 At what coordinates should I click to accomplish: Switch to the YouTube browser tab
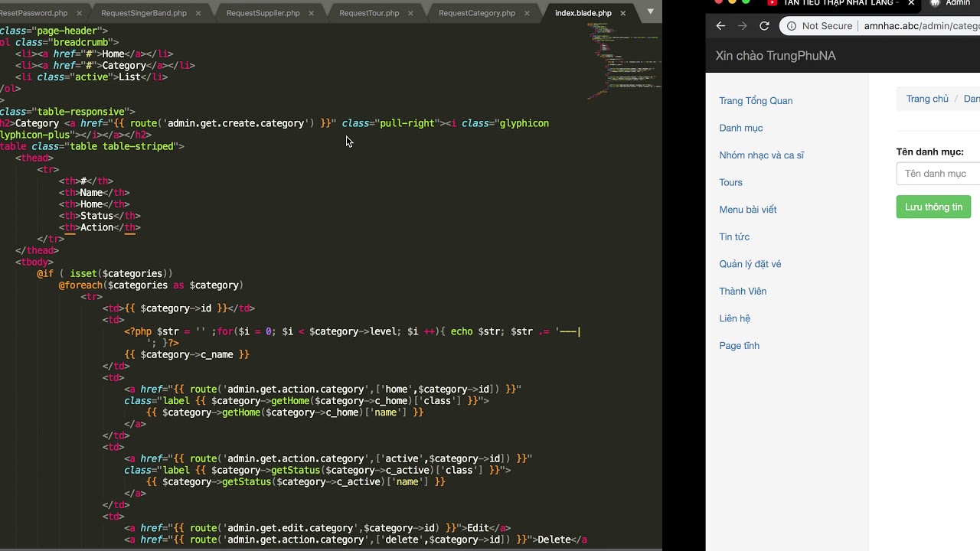[x=840, y=3]
